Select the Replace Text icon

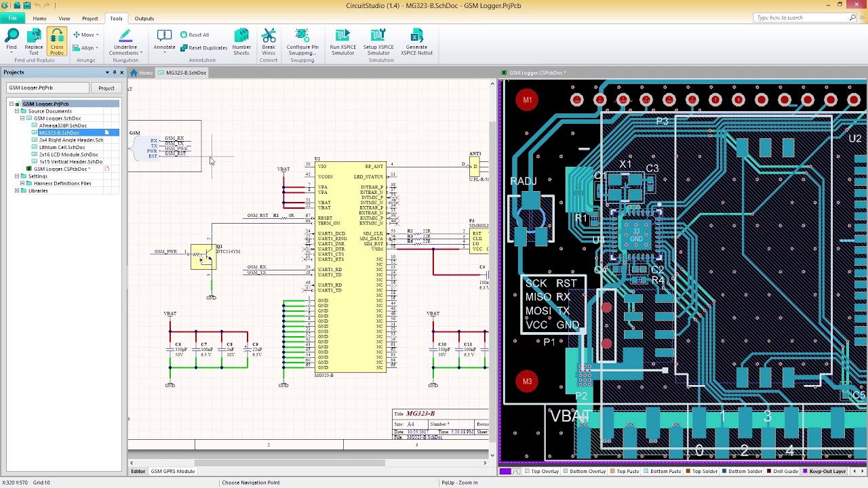tap(34, 41)
